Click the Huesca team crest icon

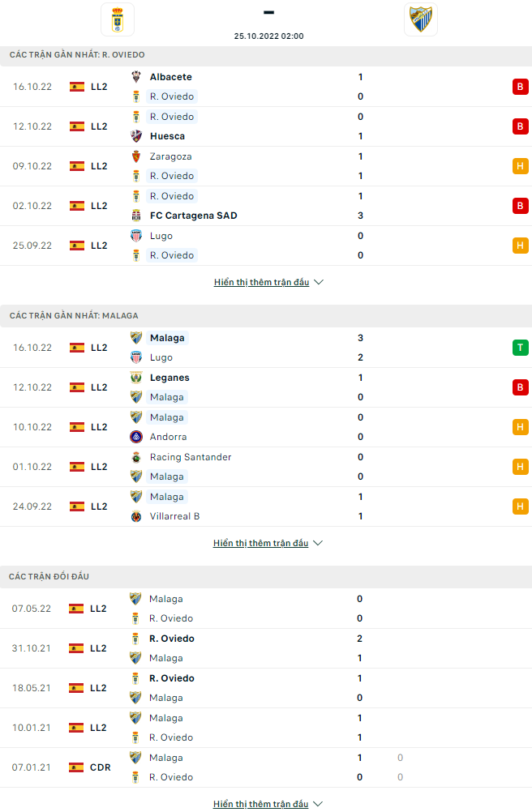[136, 136]
